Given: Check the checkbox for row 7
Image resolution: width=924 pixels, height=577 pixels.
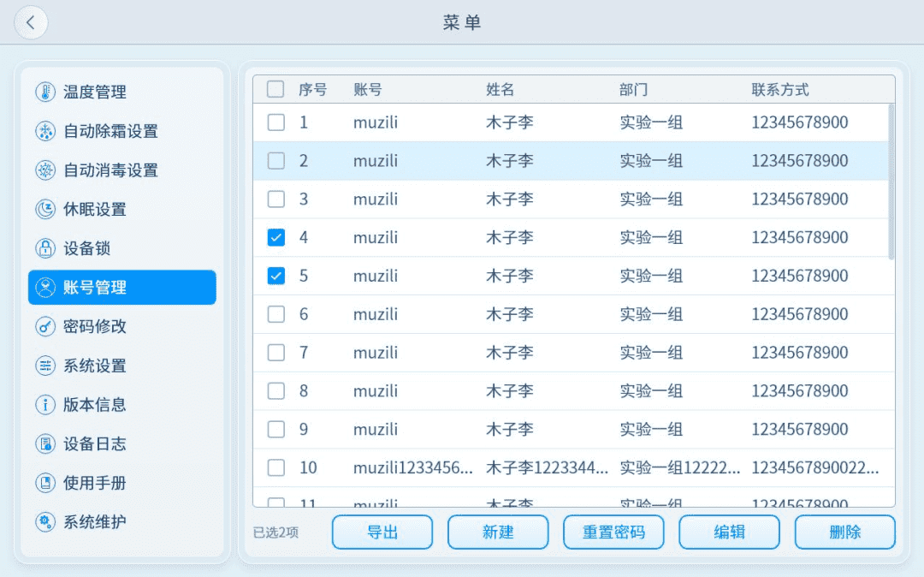Looking at the screenshot, I should point(275,353).
